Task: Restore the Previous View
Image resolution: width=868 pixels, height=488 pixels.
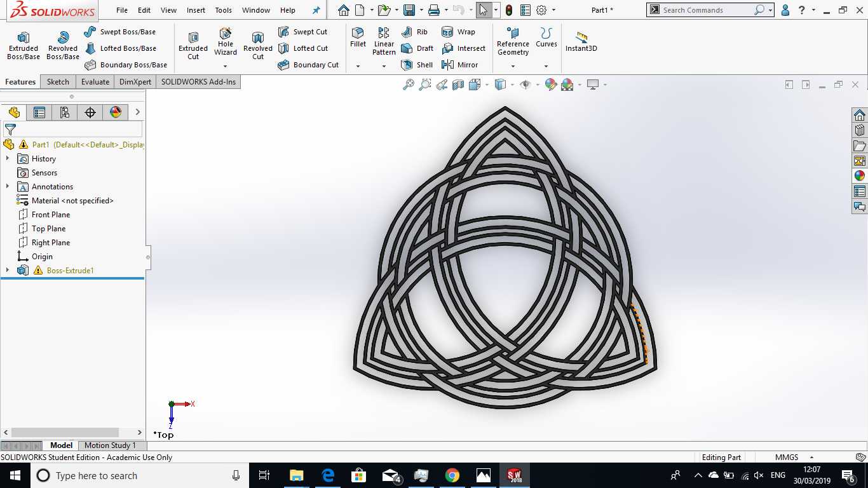Action: (442, 85)
